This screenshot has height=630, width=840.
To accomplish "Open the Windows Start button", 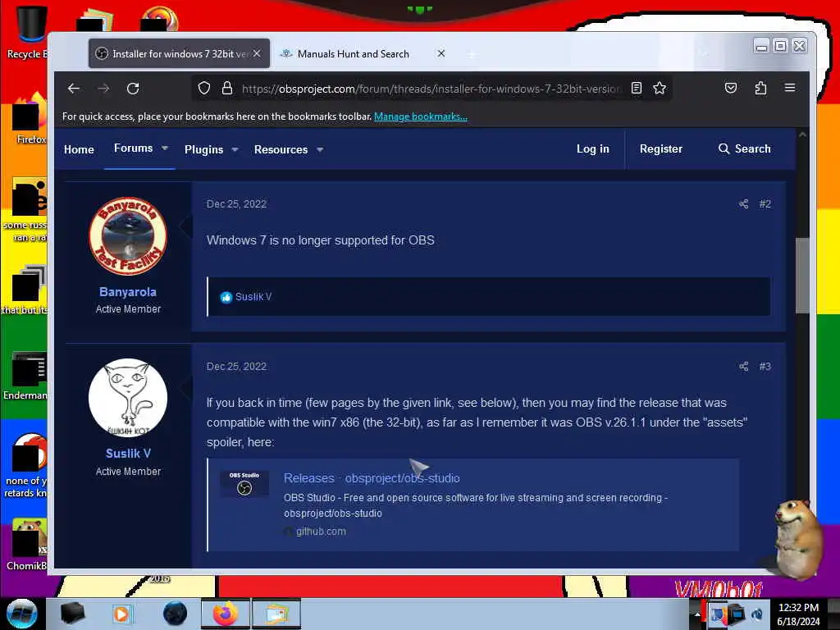I will [x=22, y=614].
